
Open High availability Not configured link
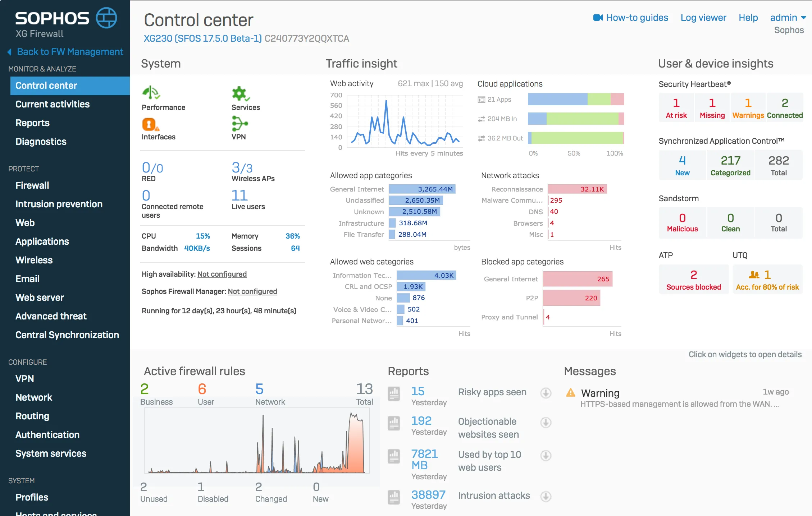(222, 274)
